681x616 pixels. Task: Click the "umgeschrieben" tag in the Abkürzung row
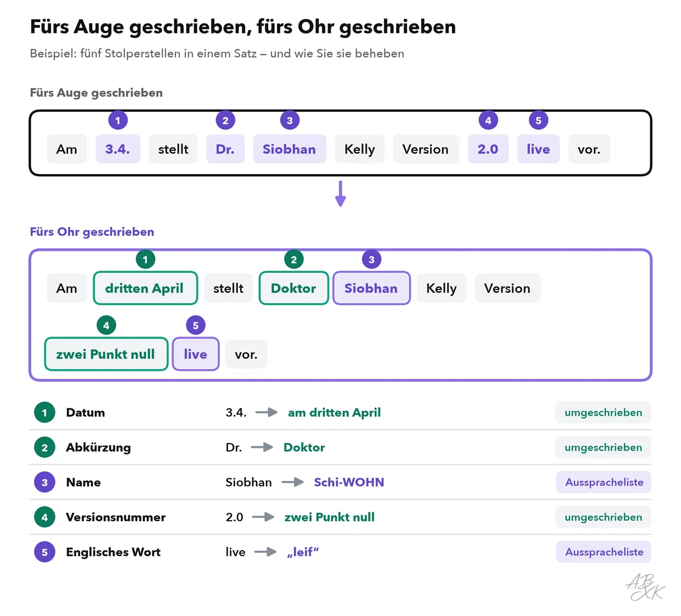[x=603, y=448]
